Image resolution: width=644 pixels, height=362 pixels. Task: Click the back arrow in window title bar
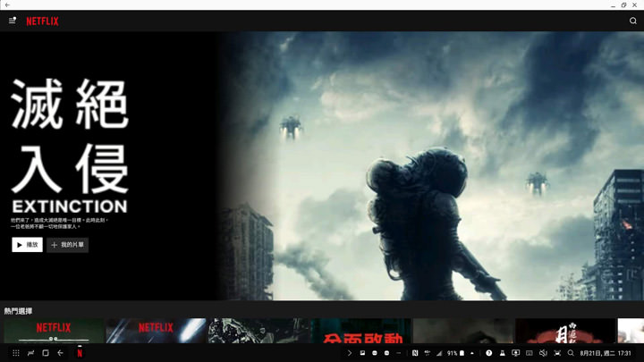tap(7, 4)
